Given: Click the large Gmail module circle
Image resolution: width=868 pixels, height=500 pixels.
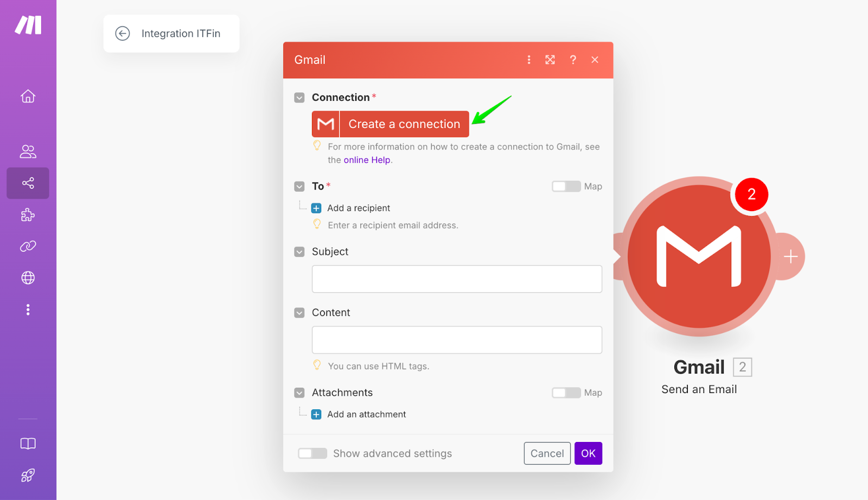Looking at the screenshot, I should (699, 256).
